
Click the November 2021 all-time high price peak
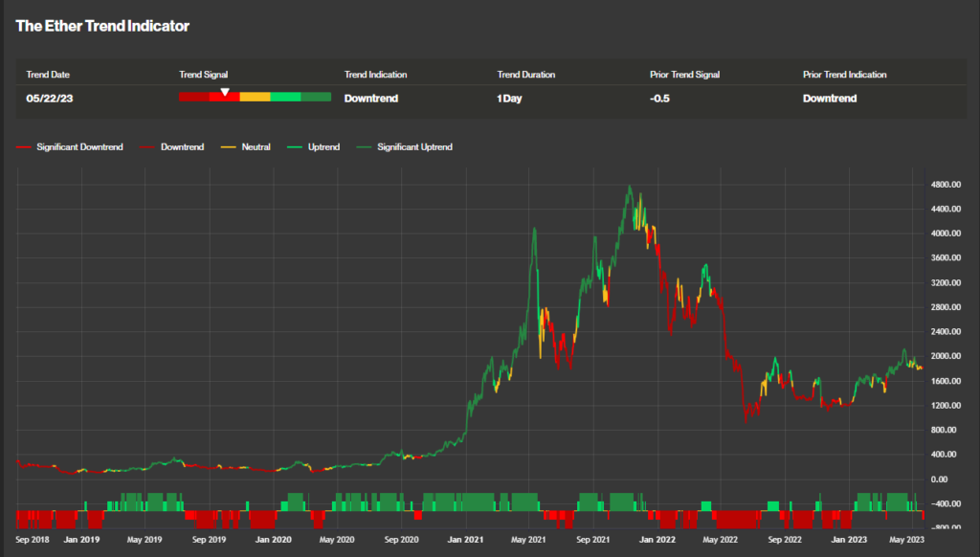[x=630, y=187]
